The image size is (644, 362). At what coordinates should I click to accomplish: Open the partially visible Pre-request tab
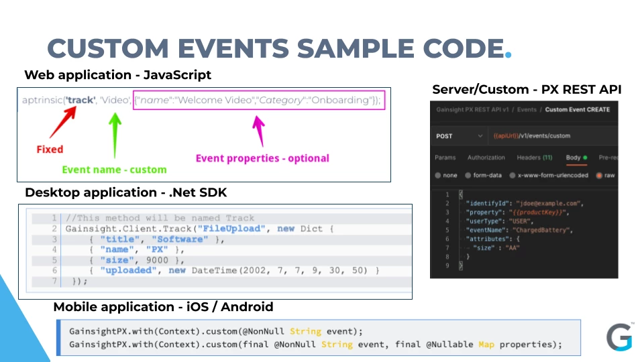[608, 158]
